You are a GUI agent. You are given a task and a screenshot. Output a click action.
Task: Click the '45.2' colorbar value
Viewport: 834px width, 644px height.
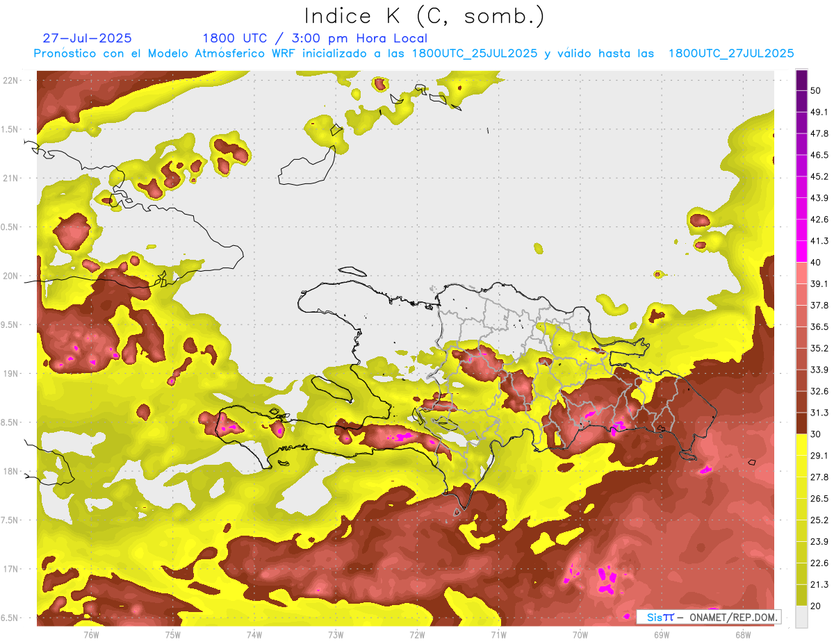tap(819, 176)
